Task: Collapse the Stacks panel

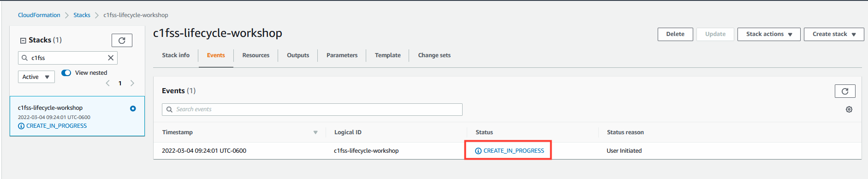Action: (x=23, y=41)
